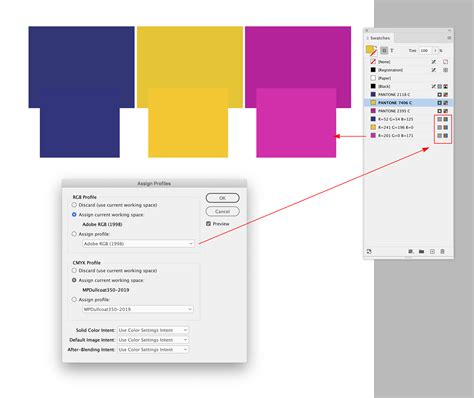Click RGB mode icon on R=241 swatch row

click(446, 127)
